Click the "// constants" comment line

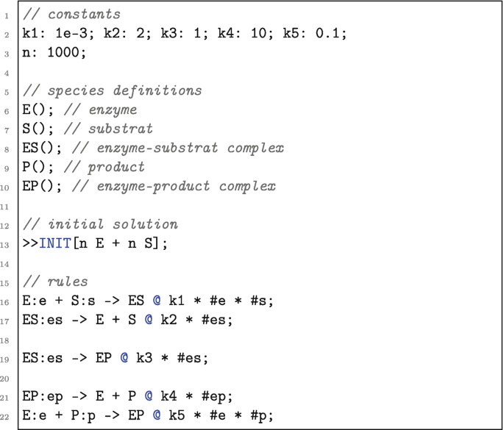point(70,15)
